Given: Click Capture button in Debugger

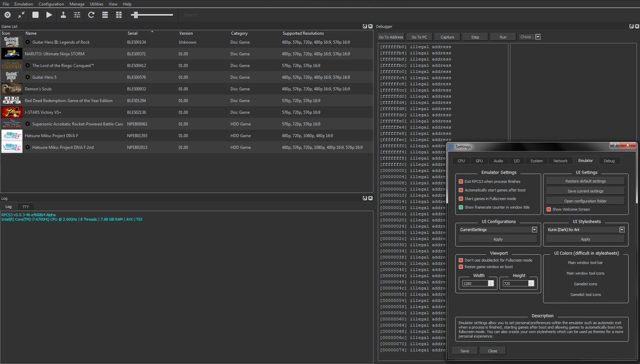Looking at the screenshot, I should [x=447, y=37].
